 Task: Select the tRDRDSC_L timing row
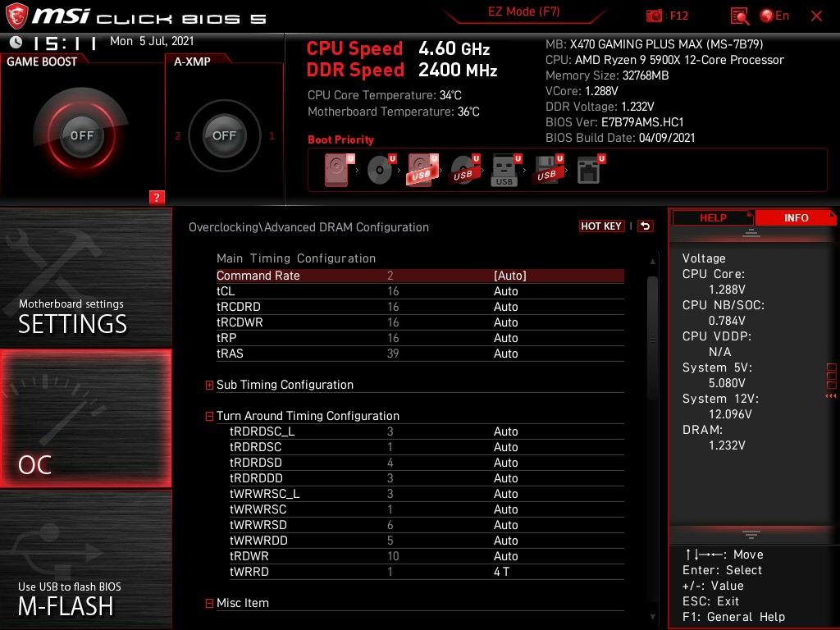point(427,431)
